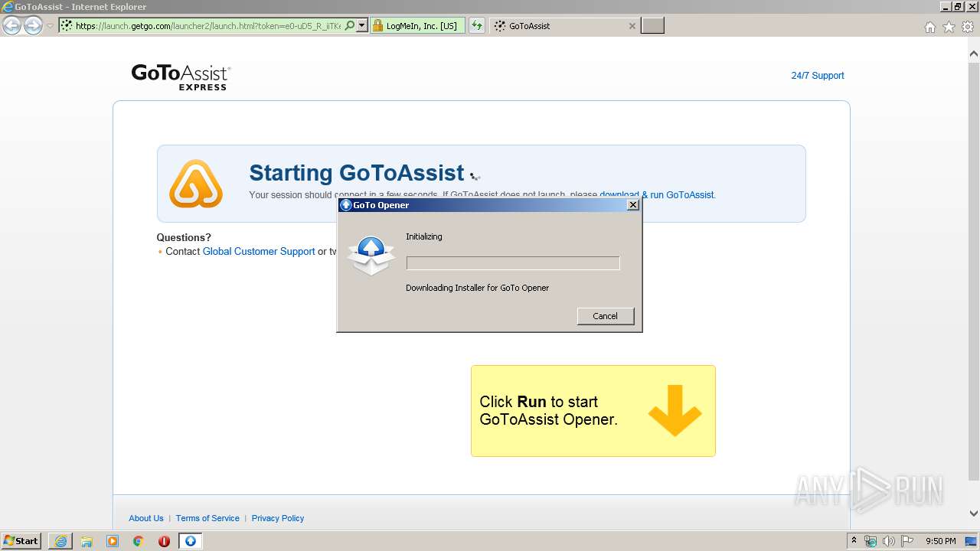Click the download & run GoToAssist link
This screenshot has height=551, width=980.
pyautogui.click(x=656, y=195)
